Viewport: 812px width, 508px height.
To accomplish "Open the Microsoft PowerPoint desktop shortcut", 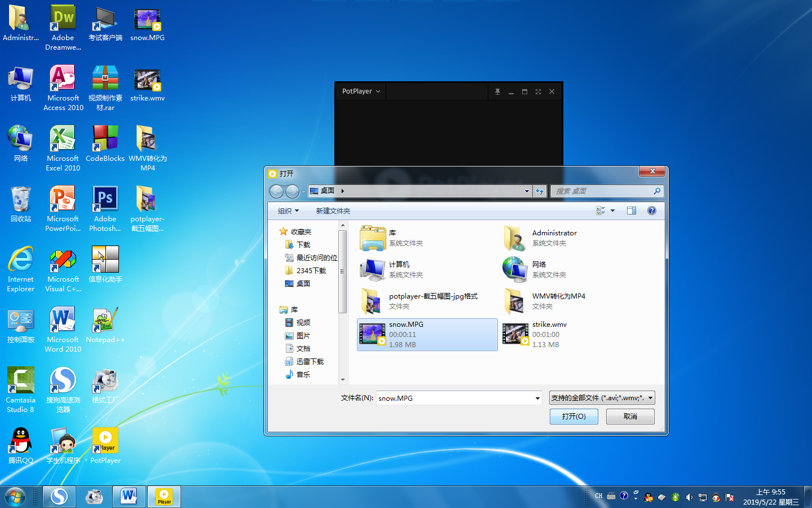I will click(x=63, y=209).
